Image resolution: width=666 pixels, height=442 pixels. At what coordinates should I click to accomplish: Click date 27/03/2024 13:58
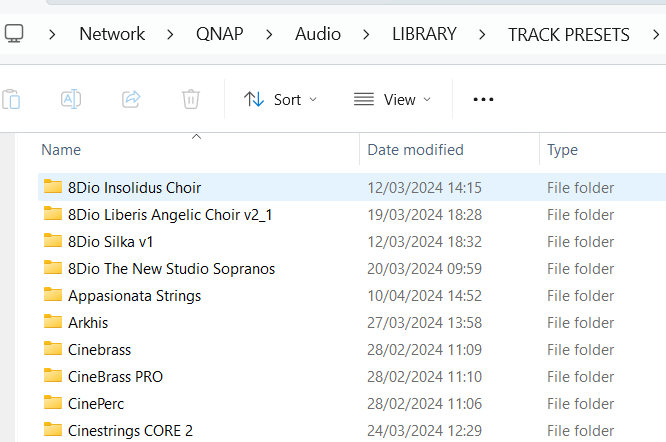click(424, 323)
